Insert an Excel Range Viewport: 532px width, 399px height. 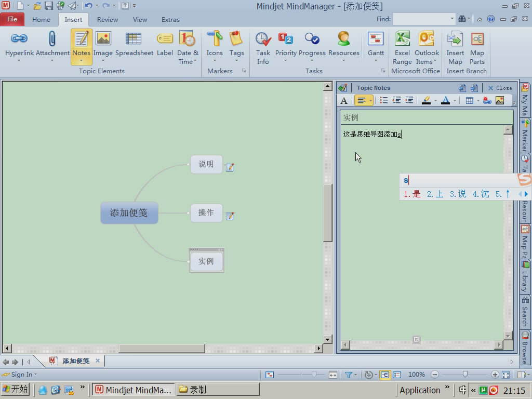point(402,47)
